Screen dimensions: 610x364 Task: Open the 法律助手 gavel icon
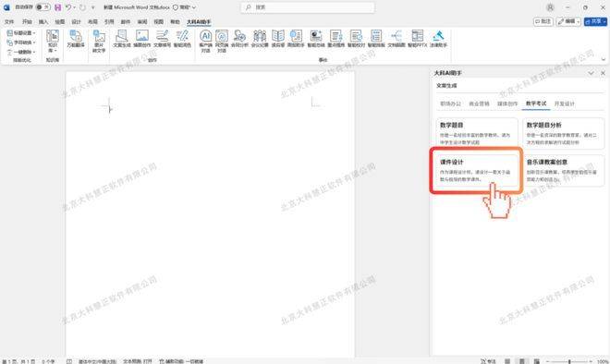438,39
